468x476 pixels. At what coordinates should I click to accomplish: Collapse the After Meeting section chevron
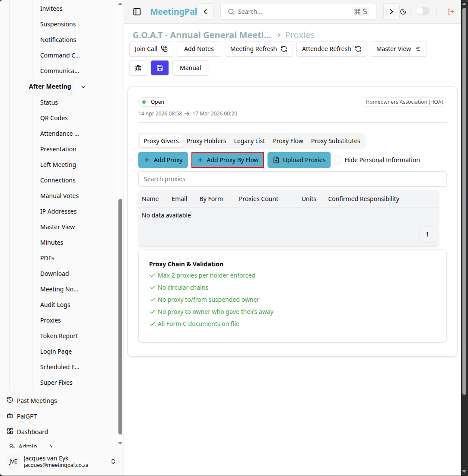(x=83, y=87)
